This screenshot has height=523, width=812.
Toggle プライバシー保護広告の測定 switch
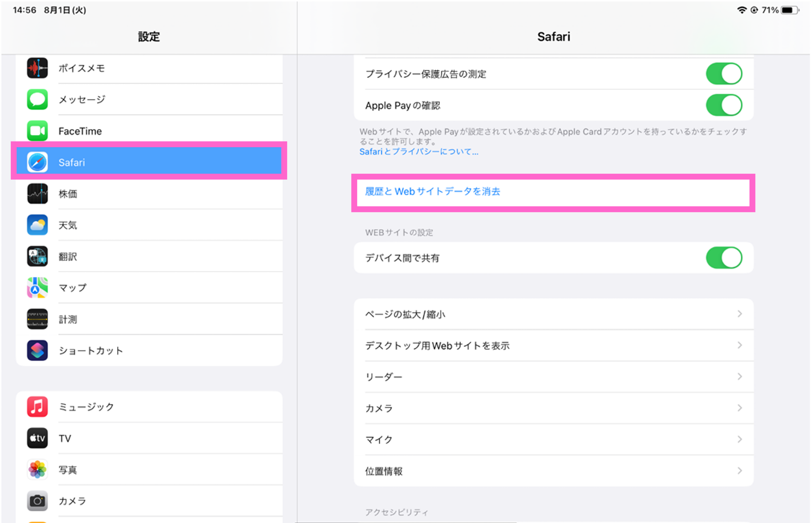click(x=724, y=74)
